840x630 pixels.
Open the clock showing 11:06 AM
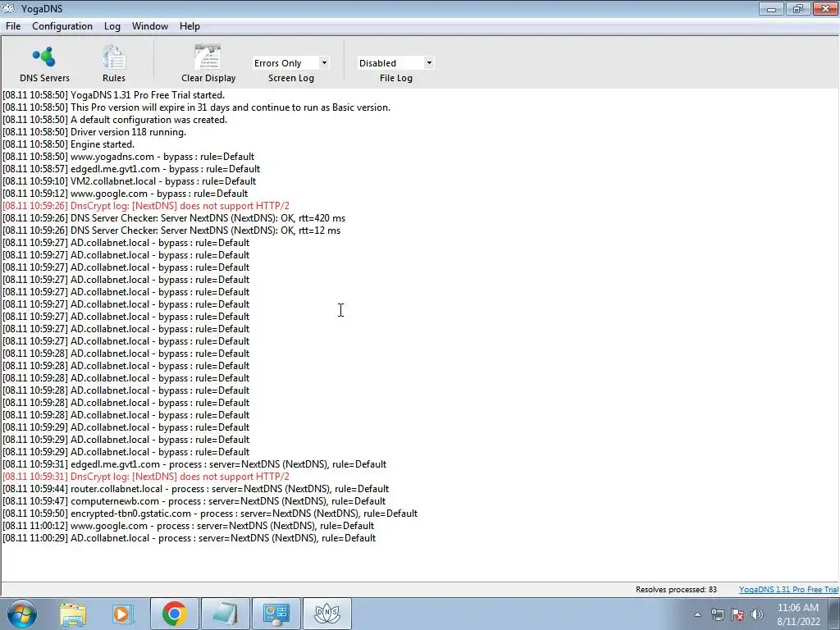pyautogui.click(x=798, y=614)
